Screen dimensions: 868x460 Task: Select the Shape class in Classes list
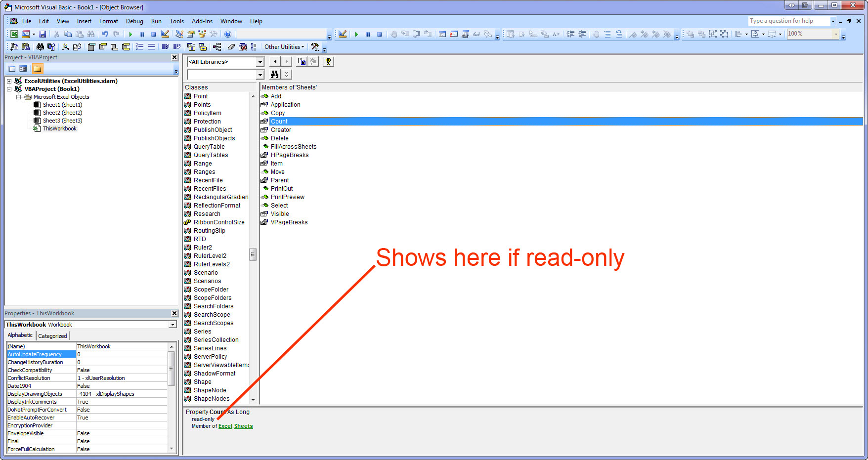pyautogui.click(x=202, y=382)
